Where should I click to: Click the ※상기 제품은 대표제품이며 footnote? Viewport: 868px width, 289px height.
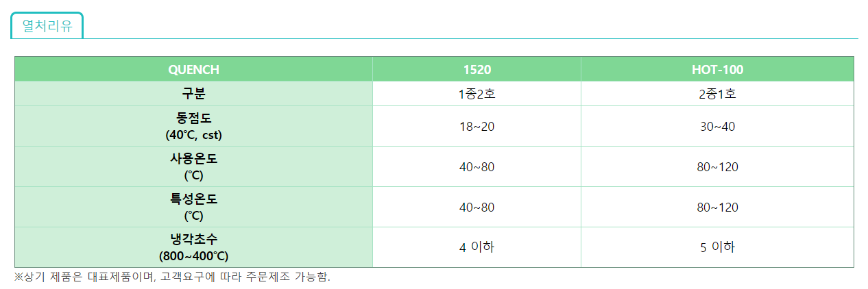click(172, 277)
